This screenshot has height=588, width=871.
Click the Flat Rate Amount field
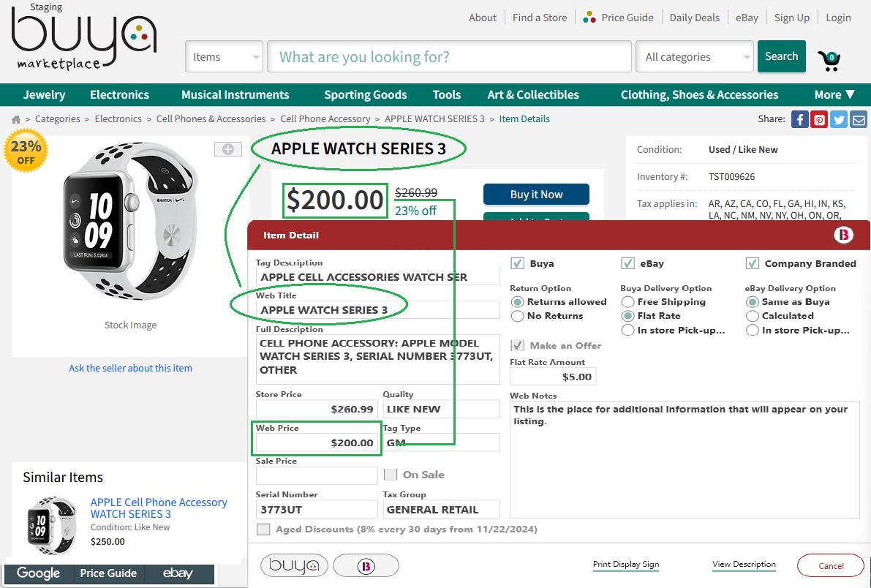click(x=553, y=377)
